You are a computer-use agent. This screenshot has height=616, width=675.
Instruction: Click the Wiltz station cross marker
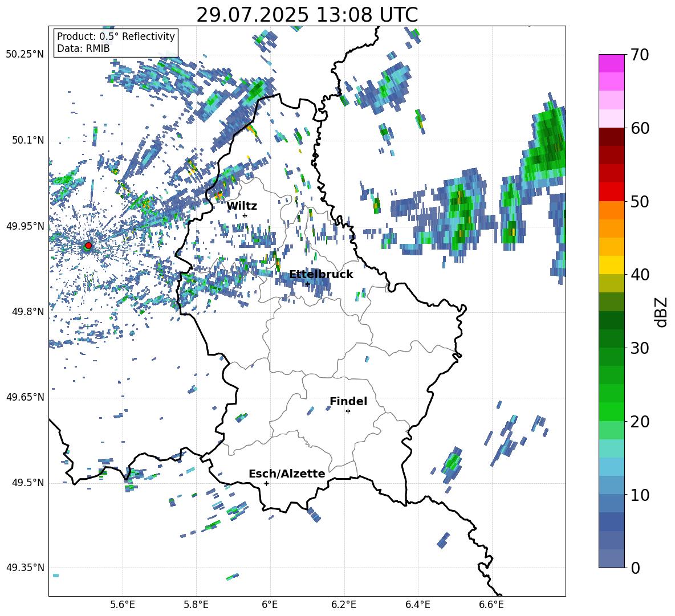coord(245,215)
